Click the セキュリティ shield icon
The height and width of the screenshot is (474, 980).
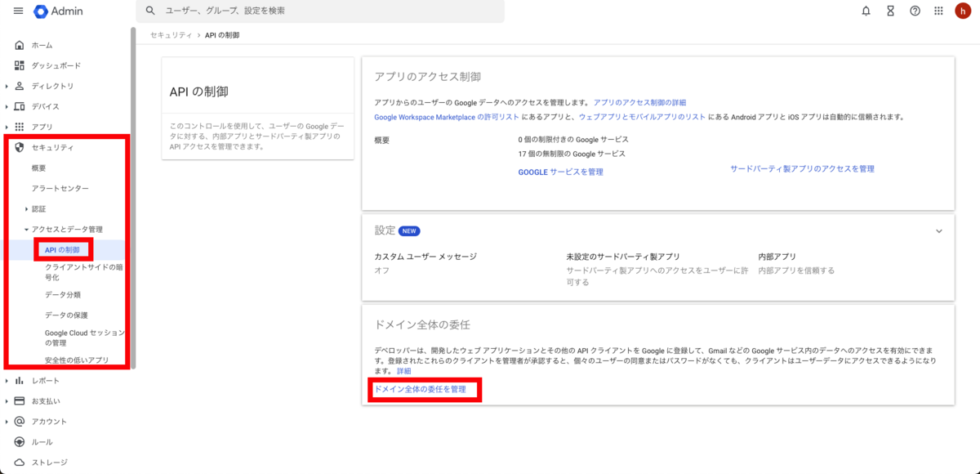(x=20, y=147)
